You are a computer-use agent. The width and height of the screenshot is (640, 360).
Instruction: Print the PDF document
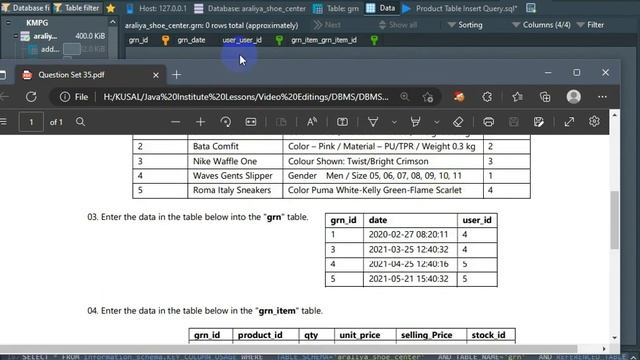point(489,122)
